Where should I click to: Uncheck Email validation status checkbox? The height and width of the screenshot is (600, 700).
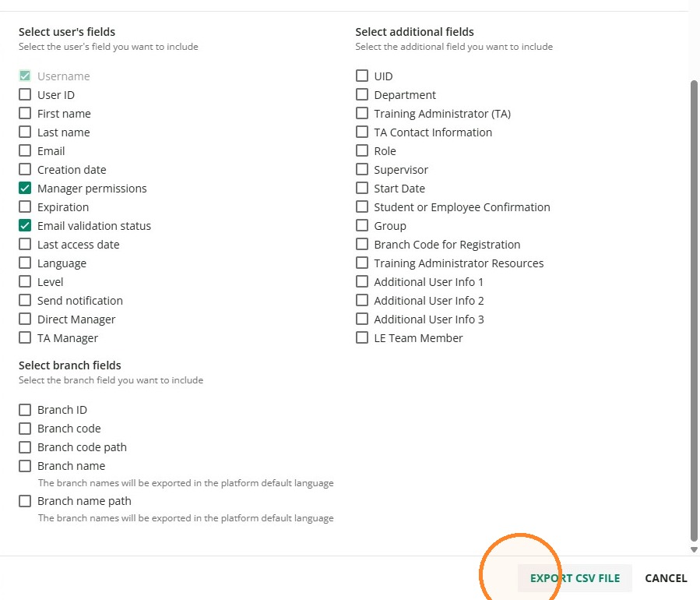tap(25, 226)
